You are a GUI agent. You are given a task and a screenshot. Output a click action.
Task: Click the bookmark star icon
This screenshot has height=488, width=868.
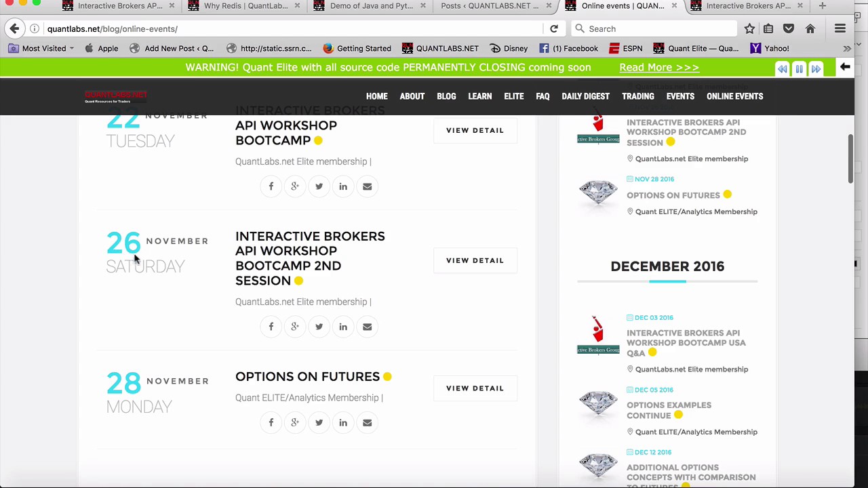tap(749, 28)
